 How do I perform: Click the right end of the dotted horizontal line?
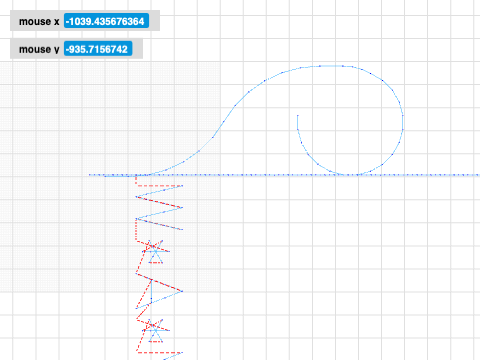pos(478,175)
